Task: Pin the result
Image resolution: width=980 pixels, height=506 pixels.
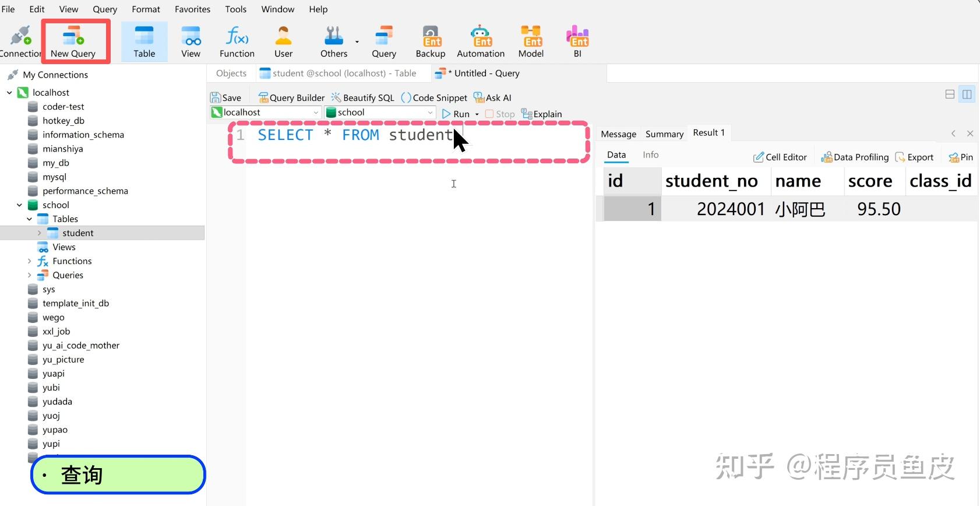Action: [x=961, y=157]
